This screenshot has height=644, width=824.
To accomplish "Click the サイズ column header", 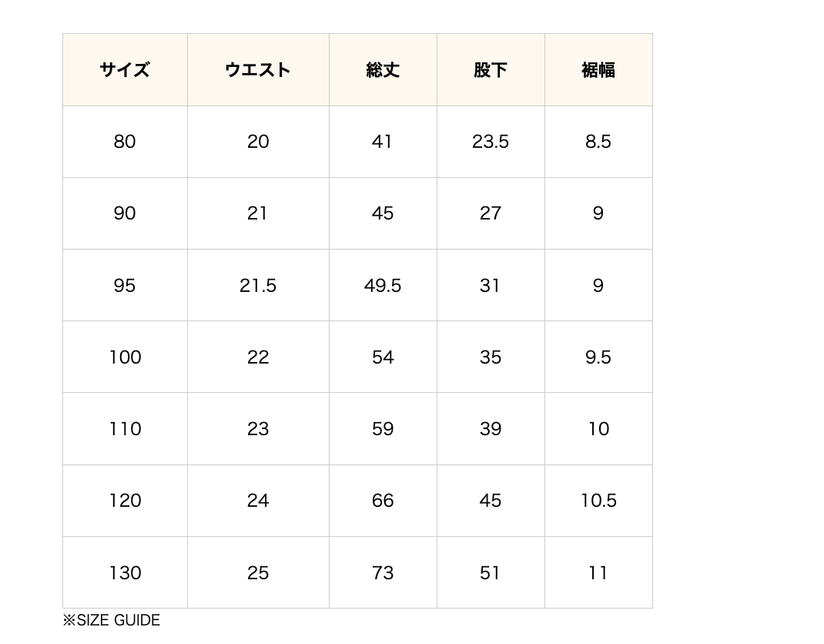I will coord(125,70).
